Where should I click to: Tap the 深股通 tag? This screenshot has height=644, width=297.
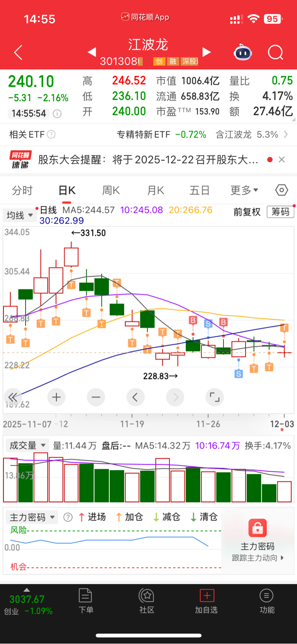pyautogui.click(x=189, y=61)
